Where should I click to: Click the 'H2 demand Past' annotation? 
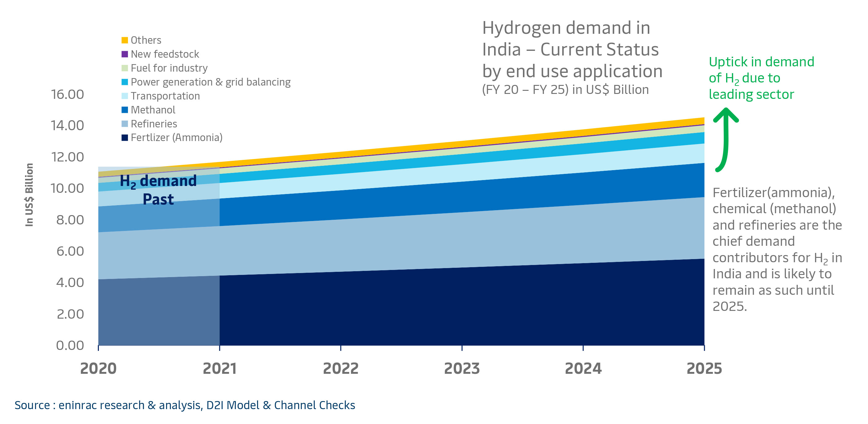tap(158, 190)
